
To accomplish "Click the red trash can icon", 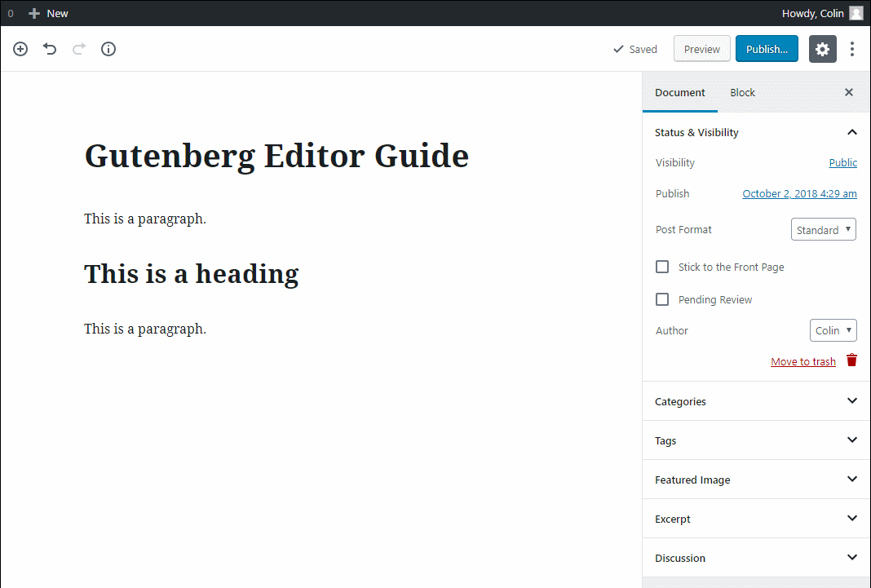I will coord(851,360).
